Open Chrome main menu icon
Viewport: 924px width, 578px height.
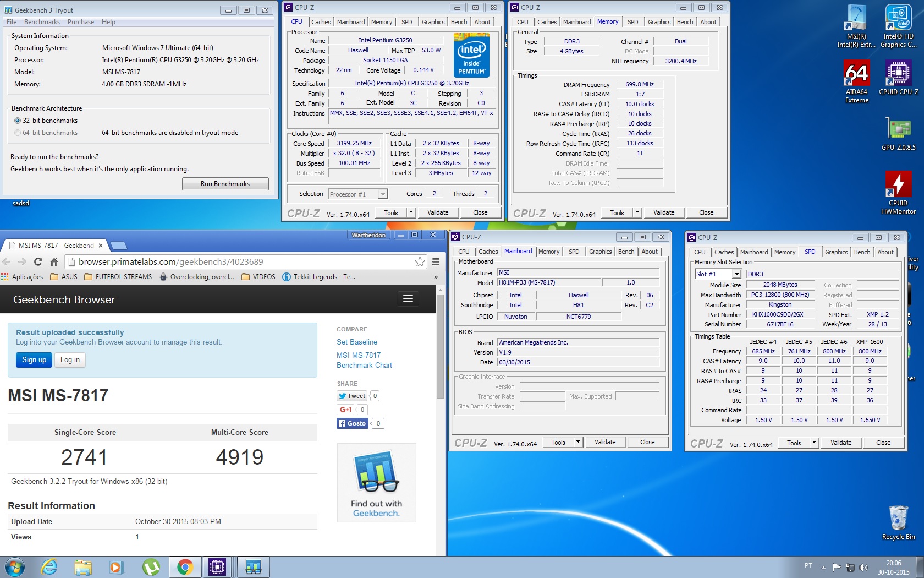436,262
